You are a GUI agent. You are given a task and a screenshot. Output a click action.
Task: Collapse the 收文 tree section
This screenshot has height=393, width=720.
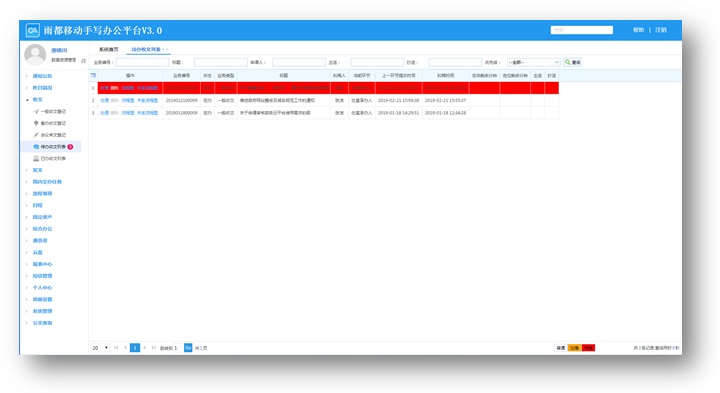click(x=27, y=100)
